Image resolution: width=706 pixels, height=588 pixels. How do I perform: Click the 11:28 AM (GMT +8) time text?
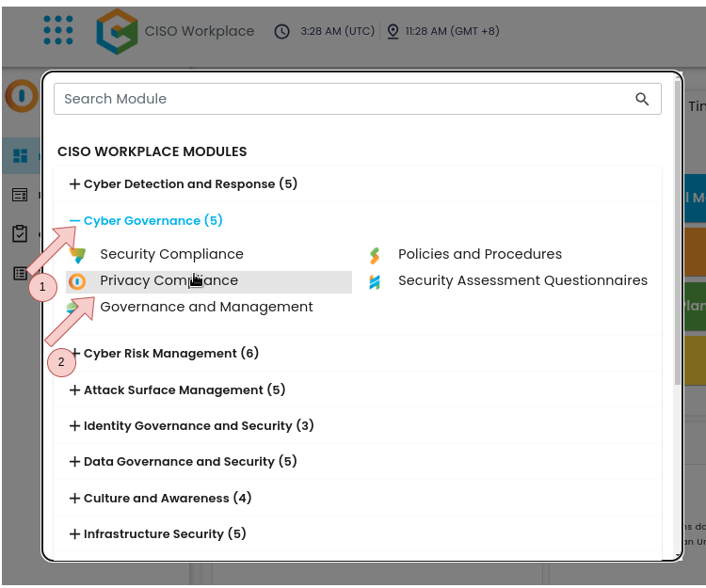(x=453, y=31)
